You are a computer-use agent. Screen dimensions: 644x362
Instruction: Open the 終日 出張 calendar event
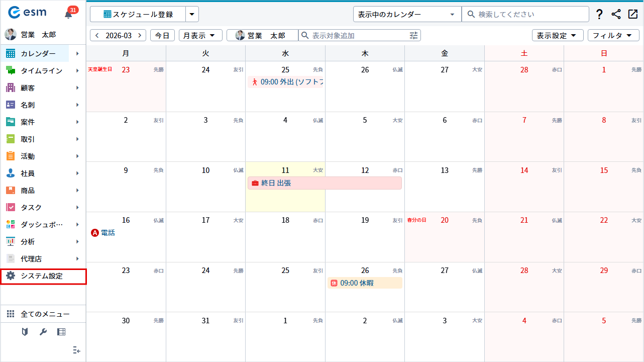tap(325, 183)
